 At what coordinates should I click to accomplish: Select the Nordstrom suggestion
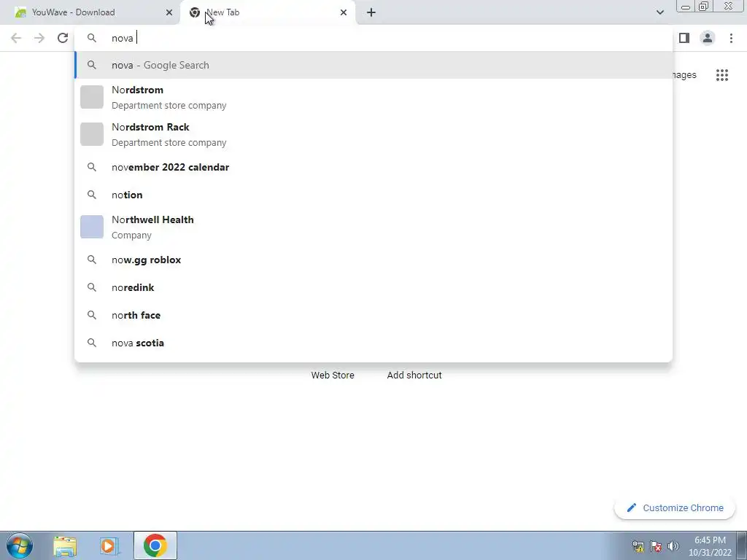(x=374, y=97)
